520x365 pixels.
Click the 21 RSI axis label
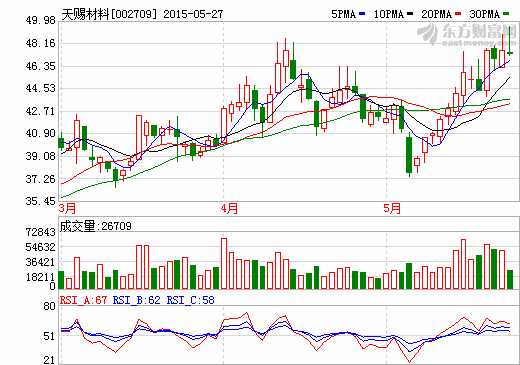49,360
